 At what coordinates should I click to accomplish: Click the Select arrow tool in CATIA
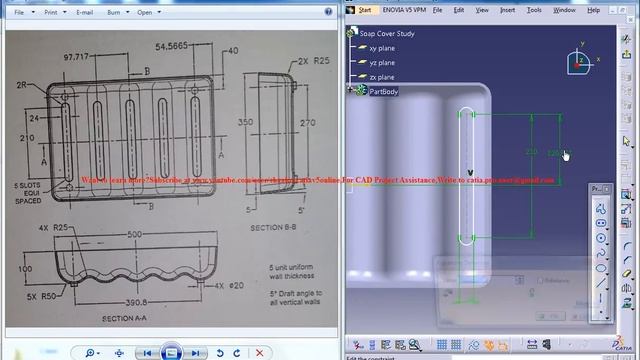pyautogui.click(x=627, y=141)
